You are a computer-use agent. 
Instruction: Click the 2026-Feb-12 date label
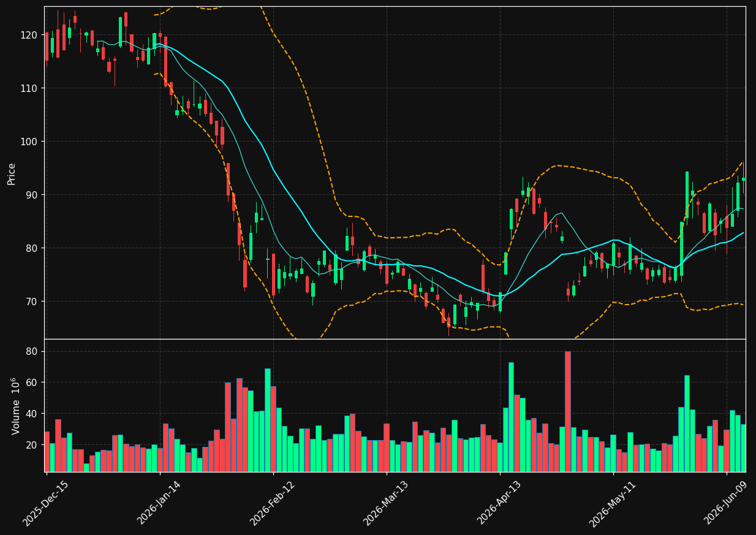tap(273, 503)
